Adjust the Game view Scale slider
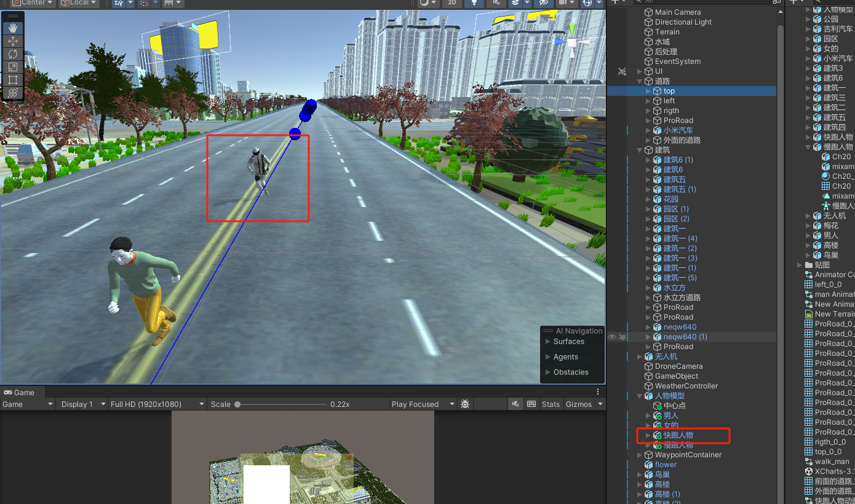Screen dimensions: 855x504 pyautogui.click(x=282, y=404)
